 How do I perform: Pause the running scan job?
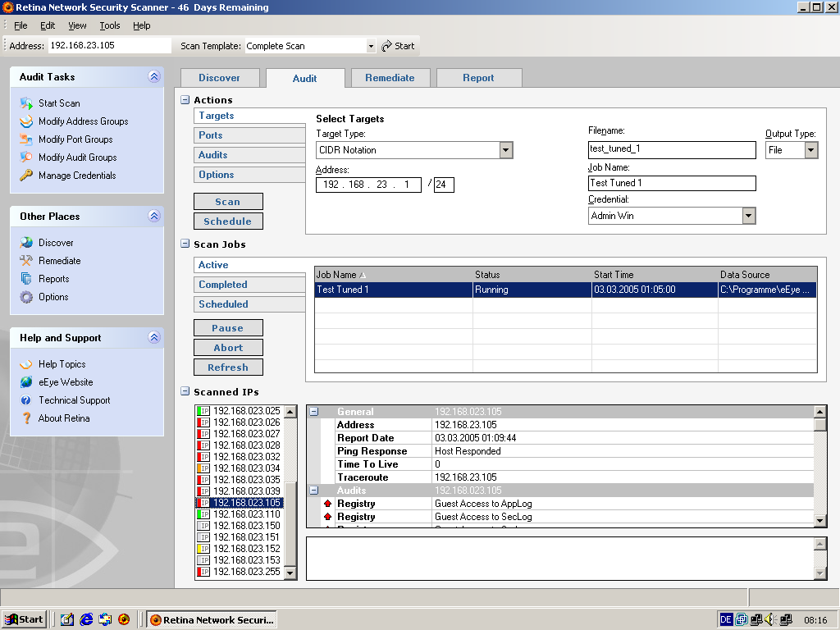coord(228,328)
